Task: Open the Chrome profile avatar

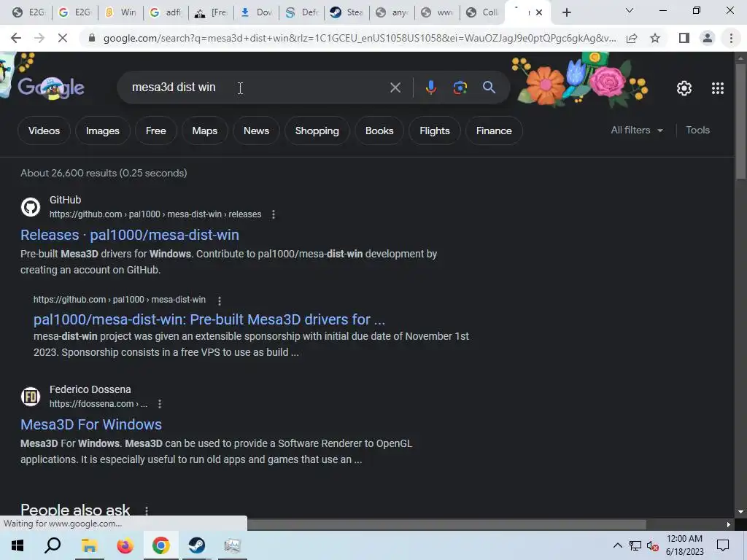Action: [708, 38]
